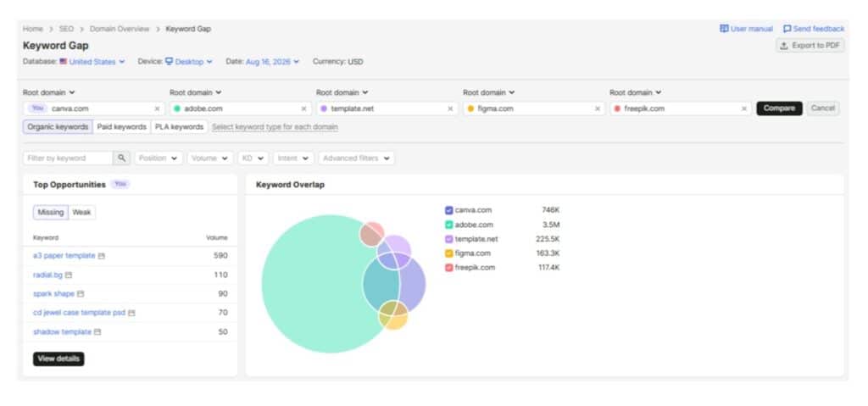Click into the canva.com domain input
Image resolution: width=868 pixels, height=406 pixels.
coord(94,109)
